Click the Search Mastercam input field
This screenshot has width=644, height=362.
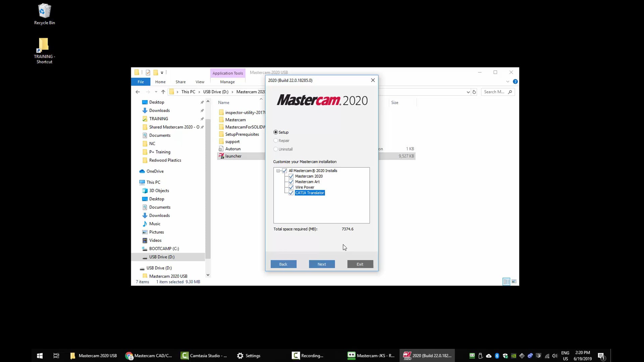(498, 92)
